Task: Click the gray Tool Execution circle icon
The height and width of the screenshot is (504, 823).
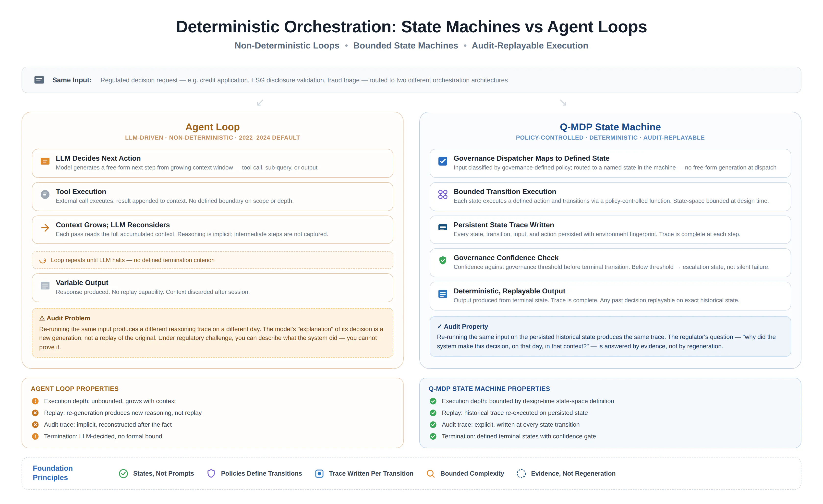Action: point(45,194)
